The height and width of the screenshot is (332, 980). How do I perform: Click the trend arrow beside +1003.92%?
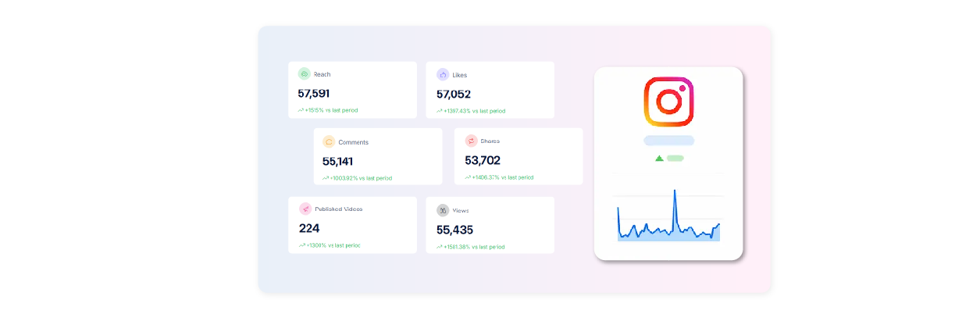(326, 178)
